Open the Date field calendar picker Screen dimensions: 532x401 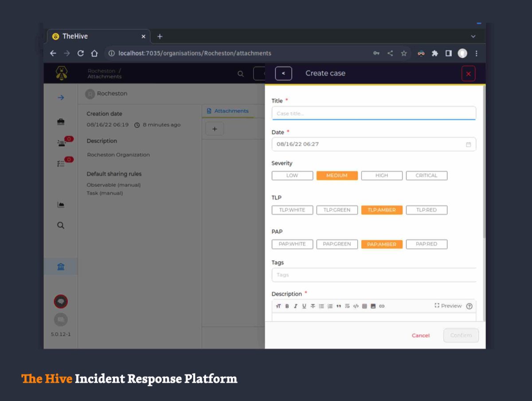coord(468,145)
